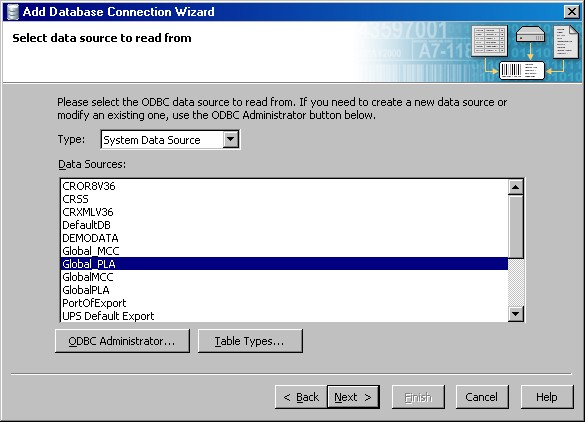Go Back to previous wizard step
Image resolution: width=585 pixels, height=422 pixels.
point(301,397)
